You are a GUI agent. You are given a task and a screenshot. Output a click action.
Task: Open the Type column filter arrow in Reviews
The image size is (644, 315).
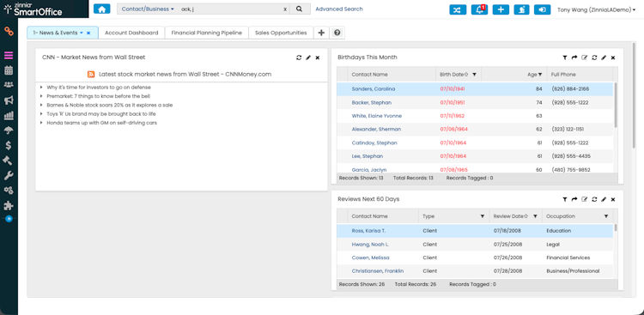483,216
